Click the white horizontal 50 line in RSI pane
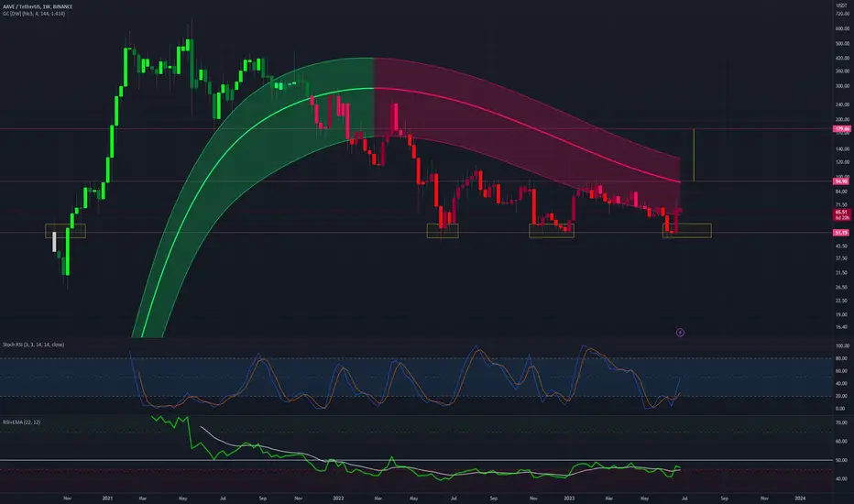 click(x=416, y=460)
